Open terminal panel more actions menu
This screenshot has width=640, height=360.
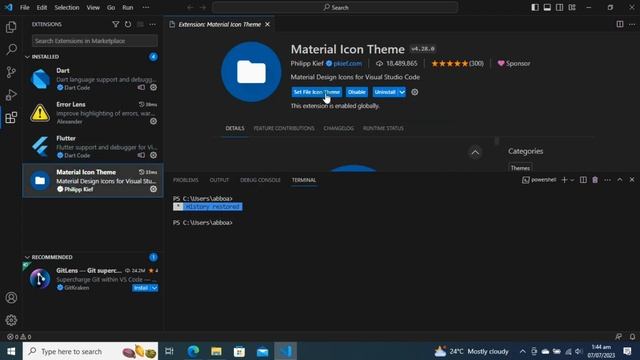[607, 180]
